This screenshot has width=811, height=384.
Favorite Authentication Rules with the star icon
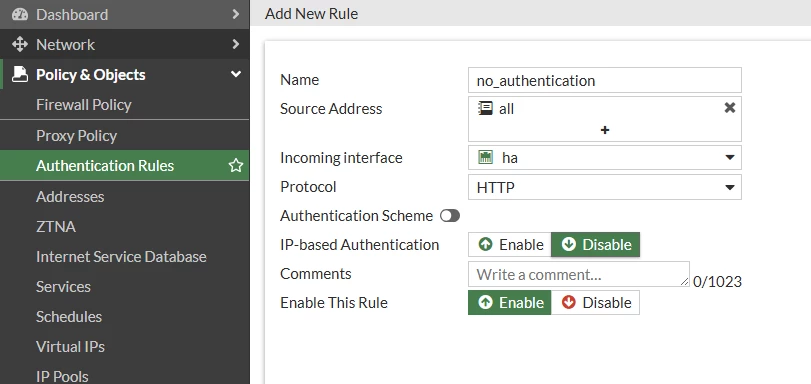pos(236,166)
